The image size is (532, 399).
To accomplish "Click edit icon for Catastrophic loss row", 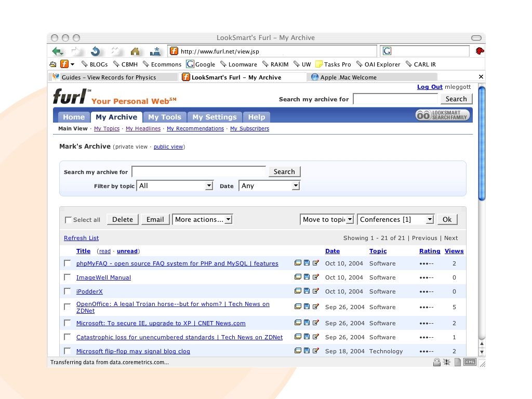I will [x=315, y=337].
